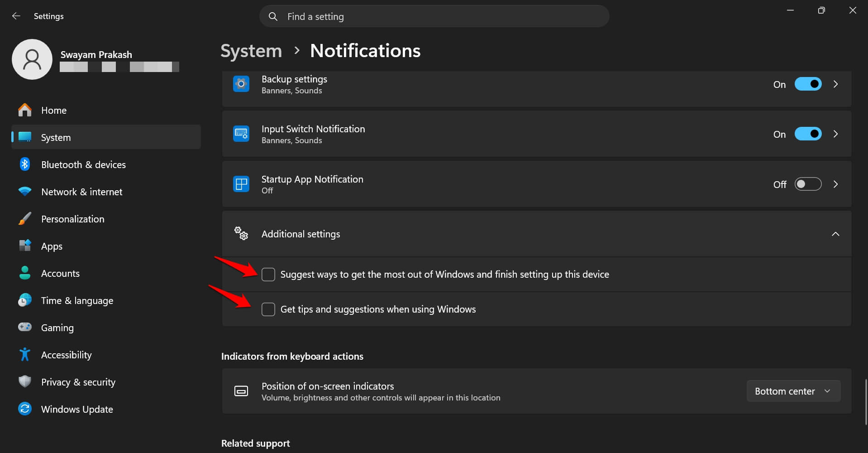Collapse the Additional settings section

click(x=835, y=234)
